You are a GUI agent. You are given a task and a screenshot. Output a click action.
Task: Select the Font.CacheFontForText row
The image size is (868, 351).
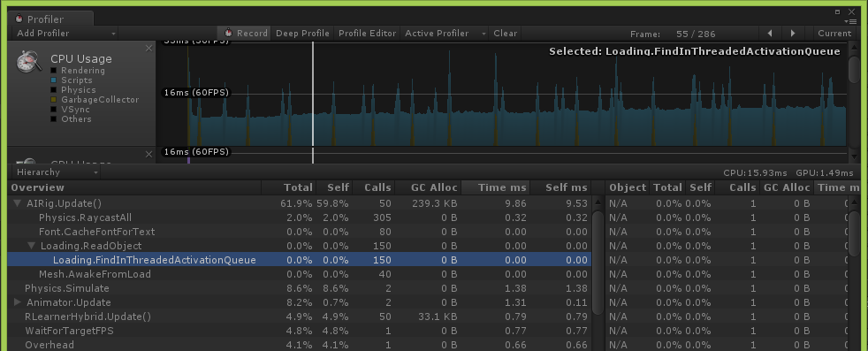pyautogui.click(x=300, y=232)
